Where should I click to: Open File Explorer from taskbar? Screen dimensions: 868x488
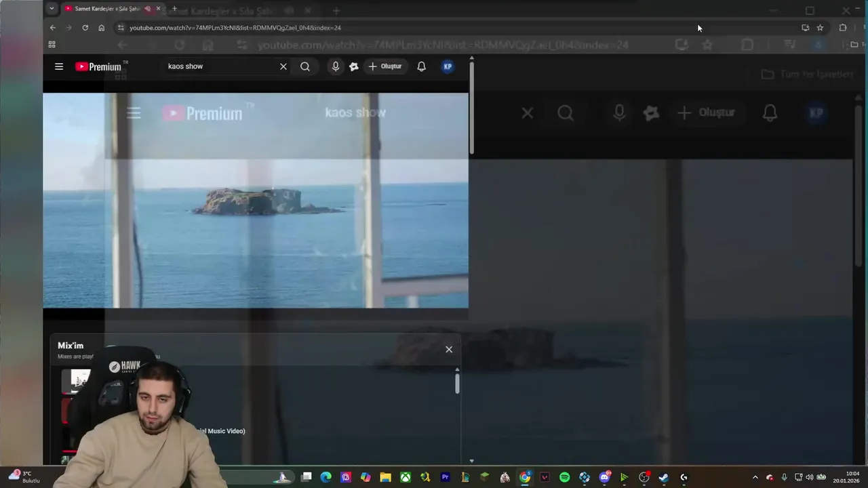(386, 477)
